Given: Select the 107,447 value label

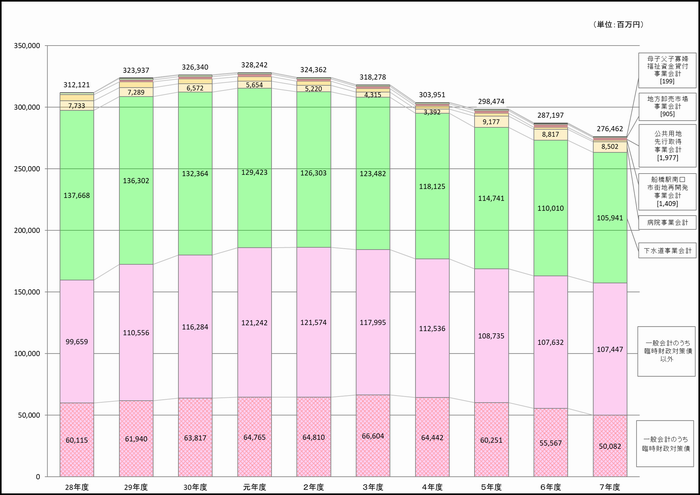Looking at the screenshot, I should pos(609,349).
